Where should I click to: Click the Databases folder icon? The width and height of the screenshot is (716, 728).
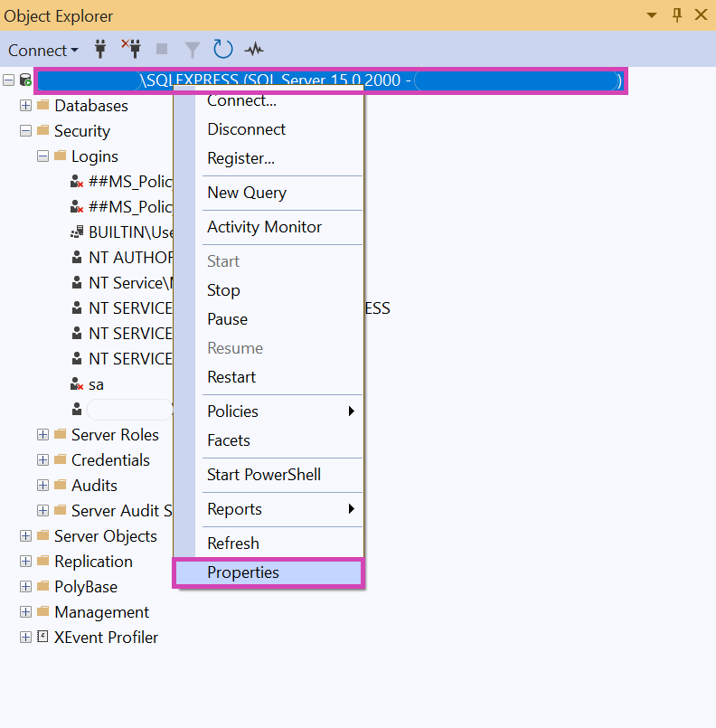point(42,105)
